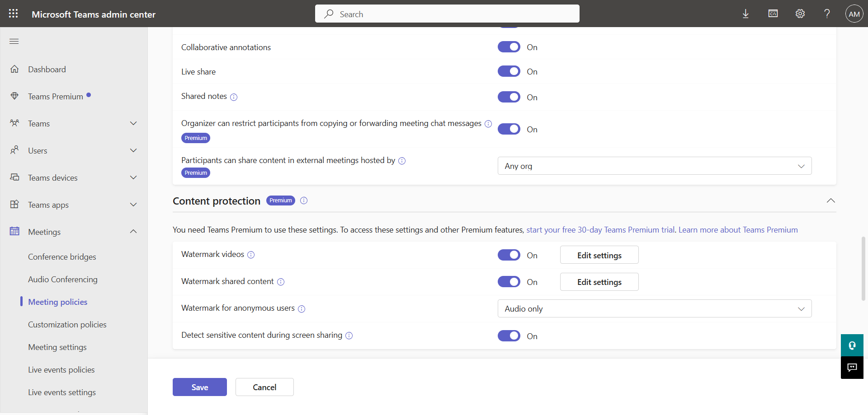Open the app launcher waffle icon
This screenshot has width=868, height=415.
pyautogui.click(x=14, y=14)
